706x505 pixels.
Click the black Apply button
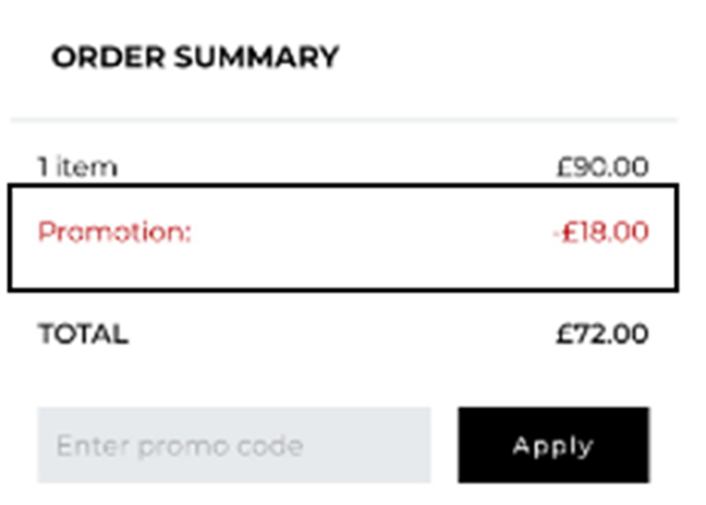[553, 445]
